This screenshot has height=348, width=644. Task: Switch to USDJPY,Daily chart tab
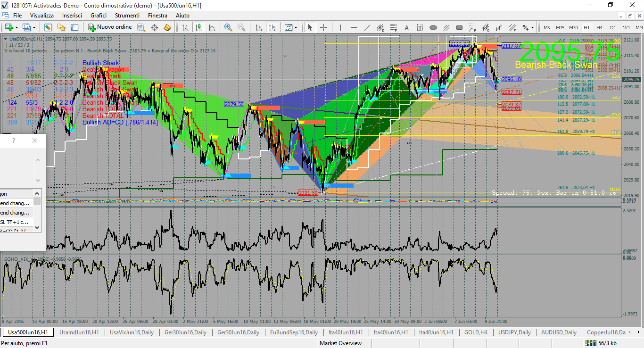coord(515,332)
